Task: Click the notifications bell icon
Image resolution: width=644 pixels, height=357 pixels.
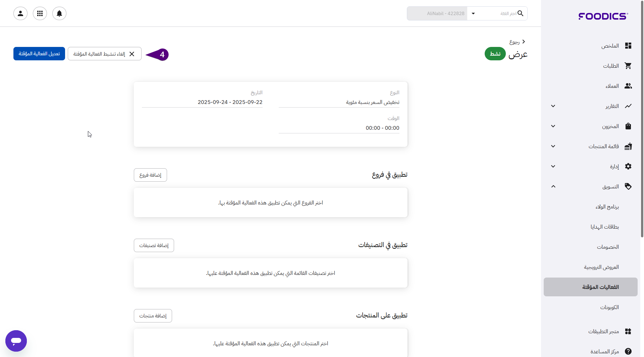Action: click(59, 13)
